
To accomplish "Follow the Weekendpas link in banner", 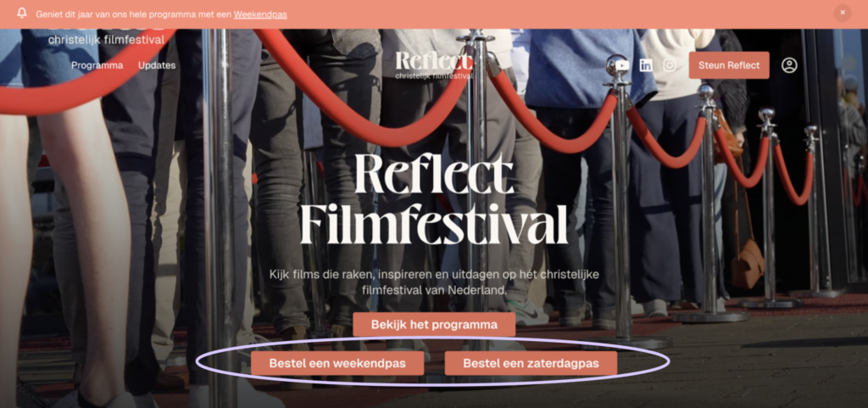I will pos(260,14).
